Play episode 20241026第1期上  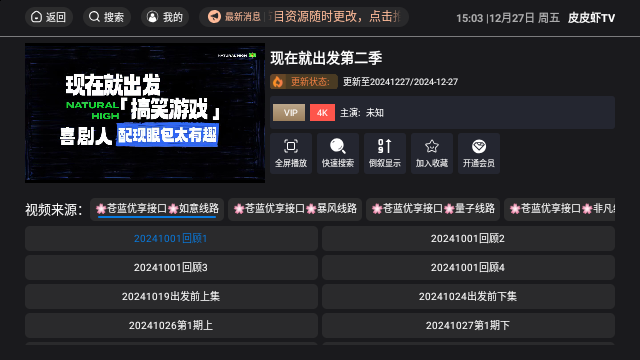tap(171, 325)
